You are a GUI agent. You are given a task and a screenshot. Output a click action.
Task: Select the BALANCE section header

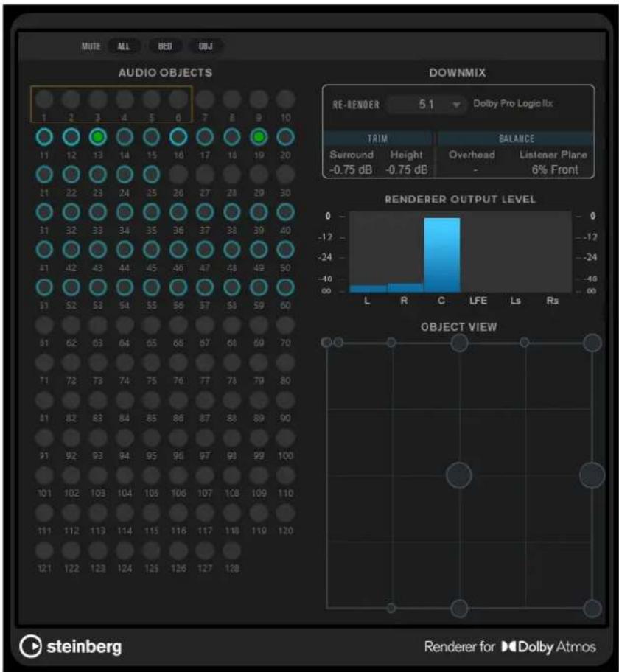point(516,139)
